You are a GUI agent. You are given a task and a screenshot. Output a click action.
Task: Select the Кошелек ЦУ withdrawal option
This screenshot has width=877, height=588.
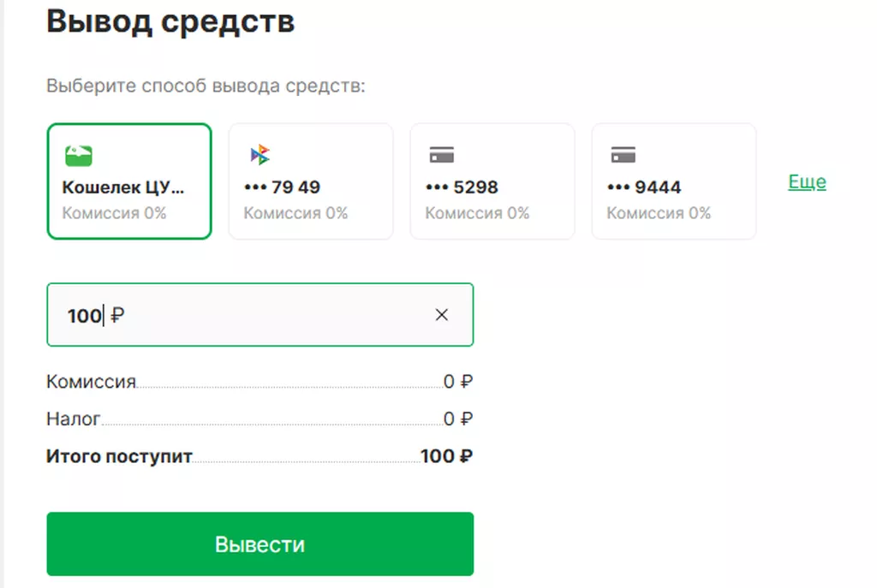coord(129,181)
